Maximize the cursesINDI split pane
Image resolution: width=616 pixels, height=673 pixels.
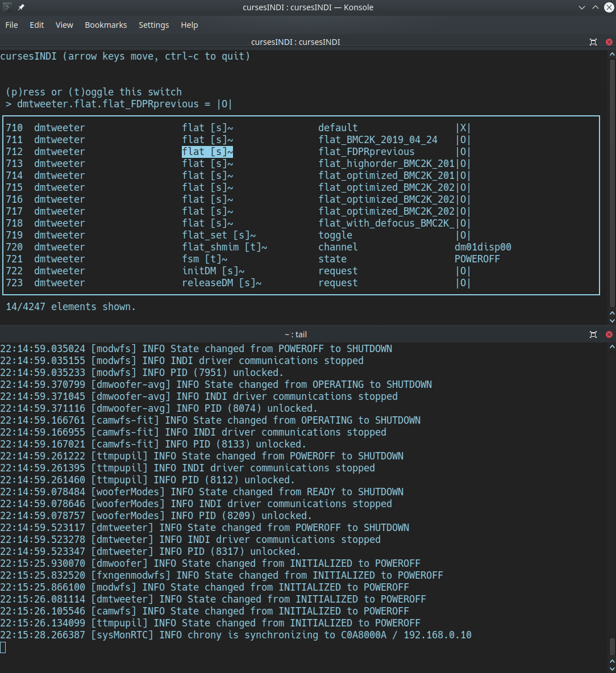[x=593, y=41]
